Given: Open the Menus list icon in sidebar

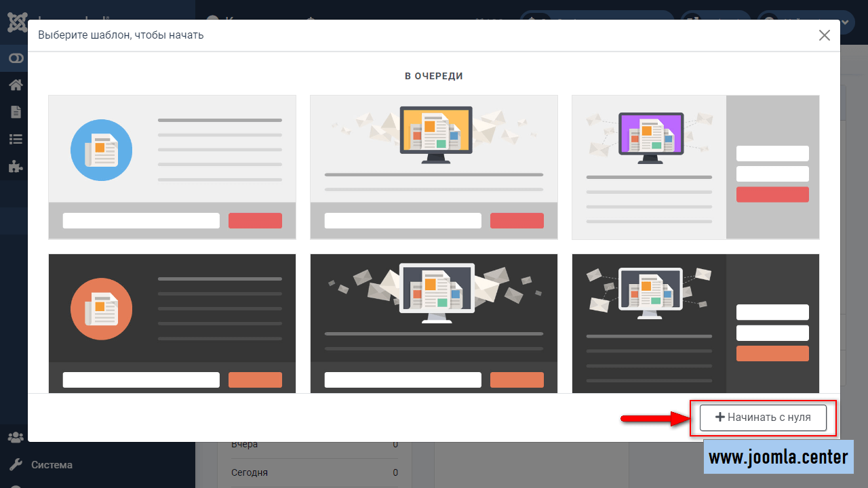Looking at the screenshot, I should [x=16, y=139].
